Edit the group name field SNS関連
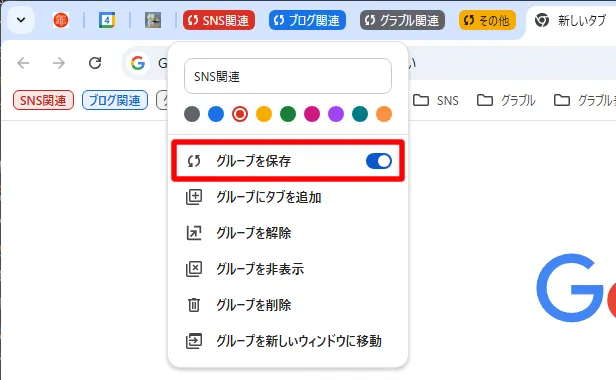 coord(288,76)
